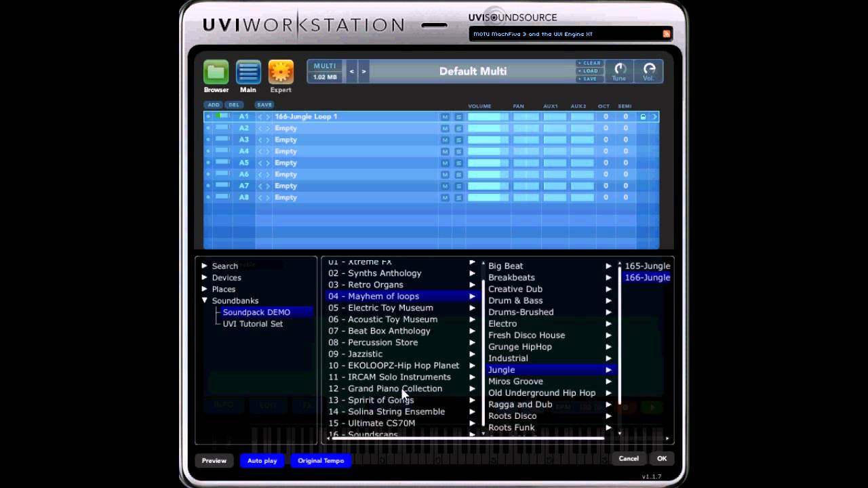Solo part A3
The width and height of the screenshot is (868, 488).
click(x=458, y=140)
